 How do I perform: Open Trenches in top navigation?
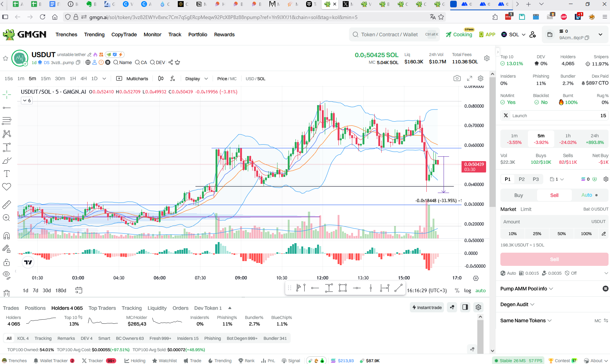(66, 34)
